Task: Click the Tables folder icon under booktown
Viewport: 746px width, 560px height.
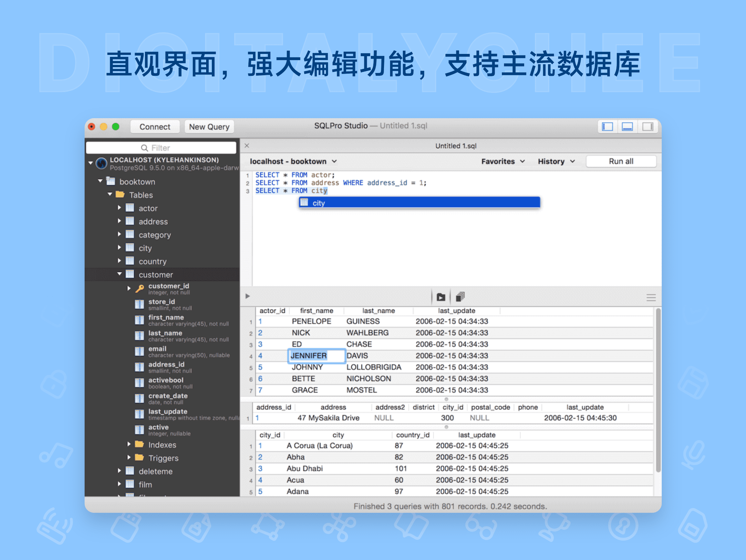Action: point(120,195)
